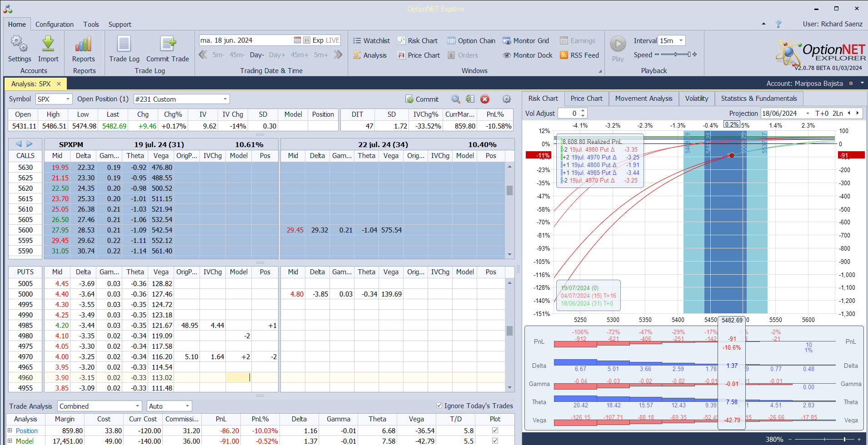Open the Trade Analysis Combined dropdown
The height and width of the screenshot is (445, 868).
(x=137, y=406)
